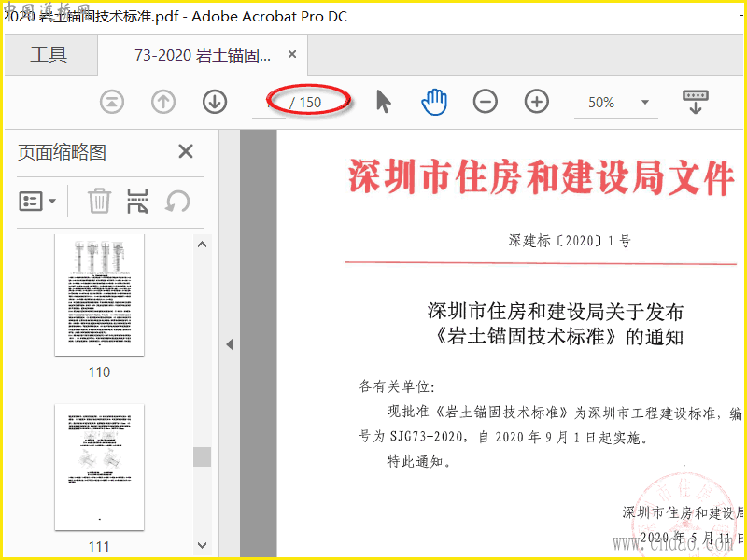
Task: Collapse the navigation pane arrow
Action: (230, 343)
